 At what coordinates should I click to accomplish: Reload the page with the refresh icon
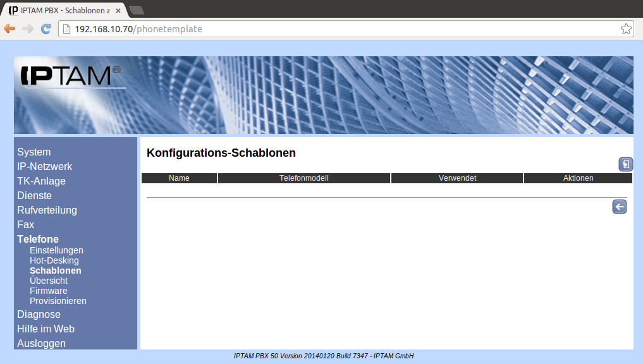pyautogui.click(x=46, y=28)
